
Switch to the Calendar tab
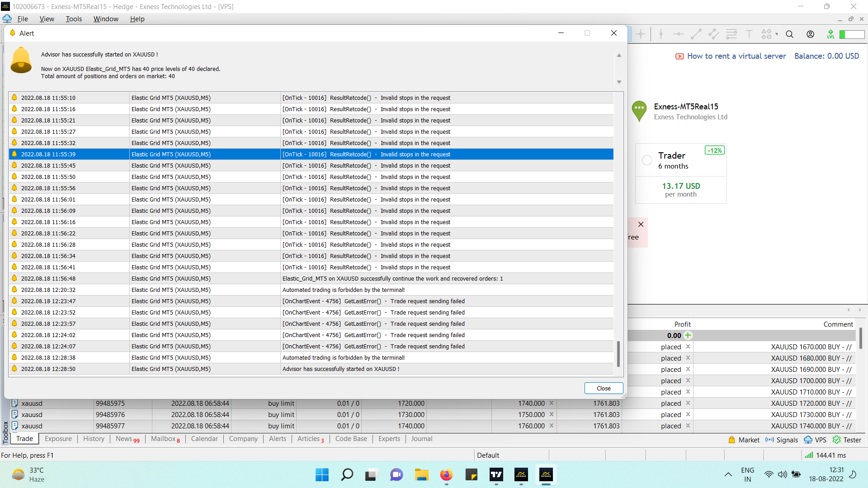tap(204, 439)
